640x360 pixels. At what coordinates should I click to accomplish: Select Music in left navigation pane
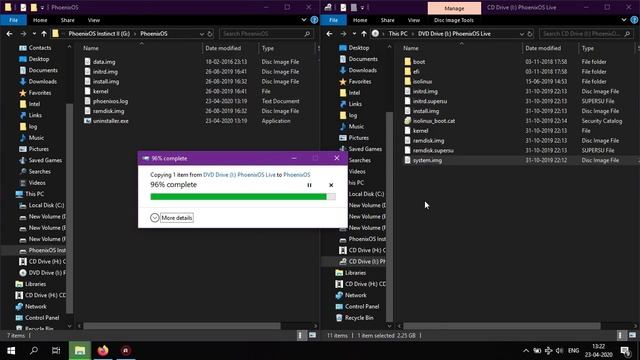coord(36,138)
